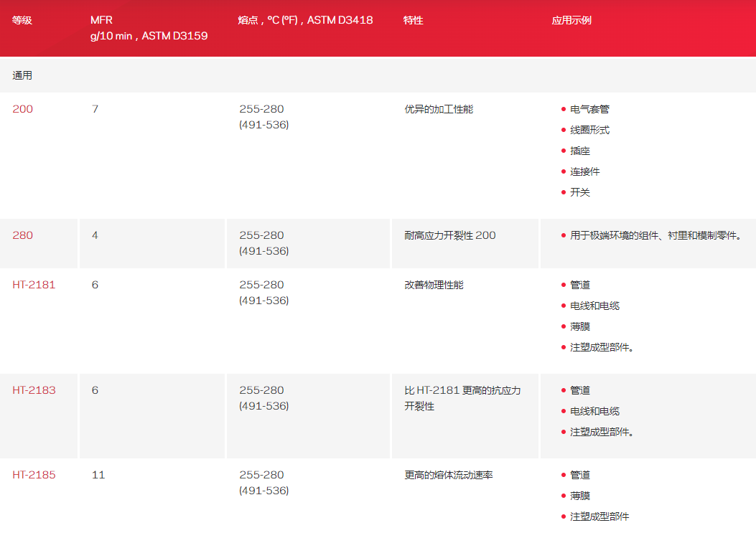Click the 耐高应力开裂性 200 feature text
756x538 pixels.
tap(449, 235)
